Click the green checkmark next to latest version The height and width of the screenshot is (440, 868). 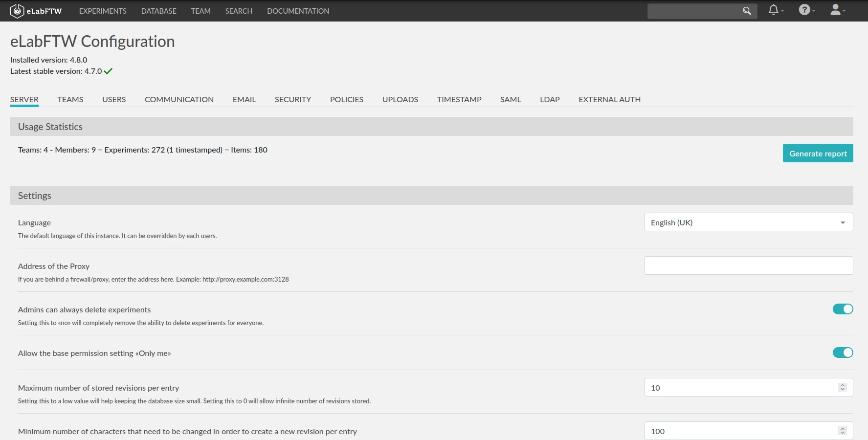click(108, 71)
